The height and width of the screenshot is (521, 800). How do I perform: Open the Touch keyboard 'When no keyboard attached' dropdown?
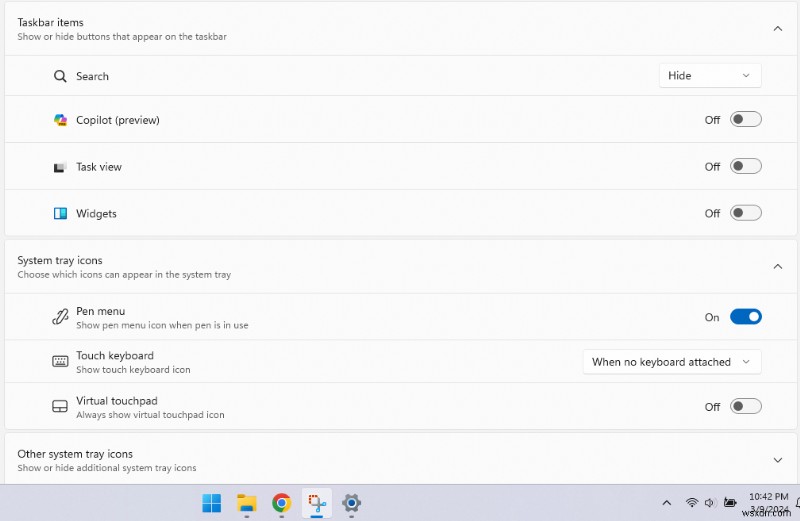pyautogui.click(x=672, y=362)
